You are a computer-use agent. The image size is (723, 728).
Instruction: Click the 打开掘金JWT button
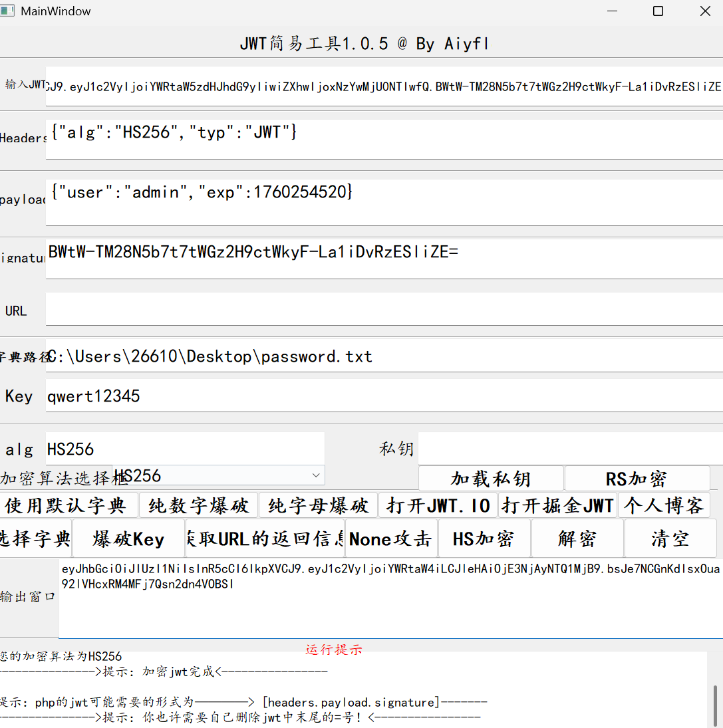point(557,505)
